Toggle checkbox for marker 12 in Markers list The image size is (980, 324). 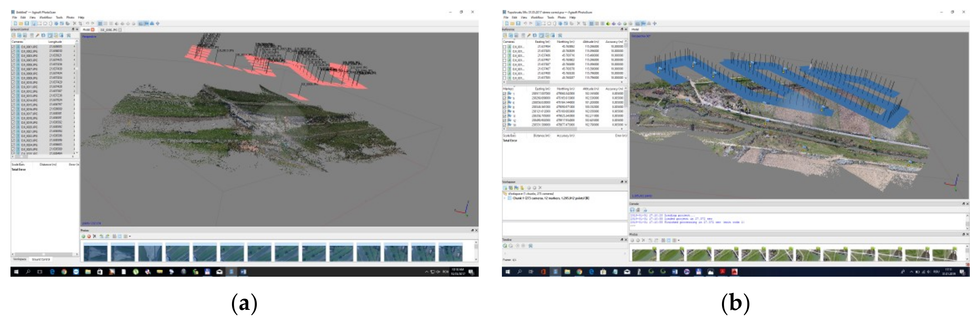click(505, 120)
